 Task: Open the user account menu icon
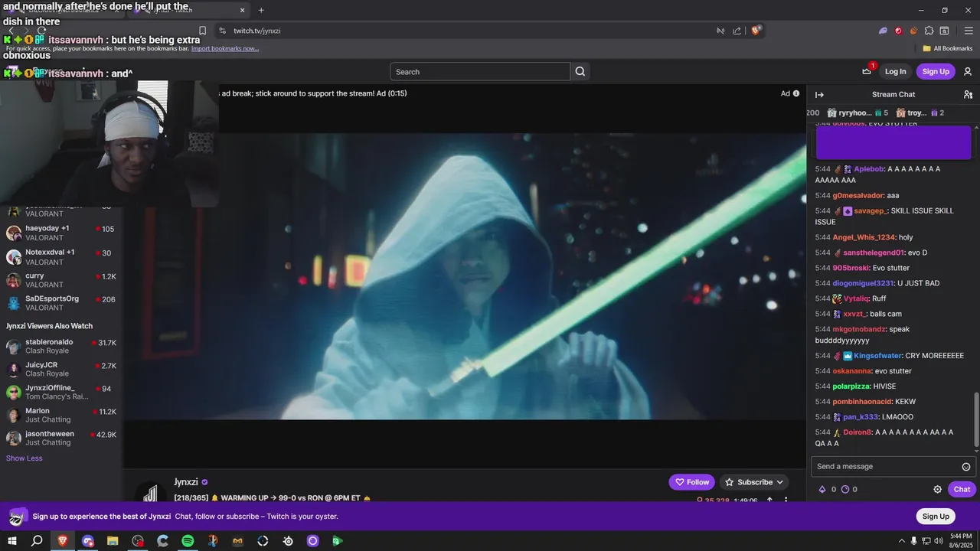point(968,71)
